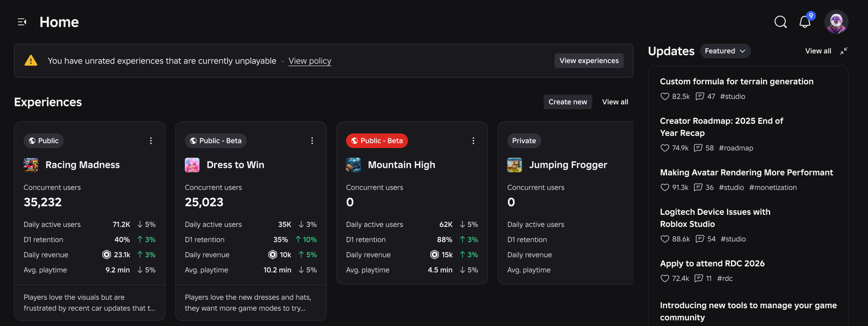868x326 pixels.
Task: Click View all in Updates panel
Action: [x=818, y=51]
